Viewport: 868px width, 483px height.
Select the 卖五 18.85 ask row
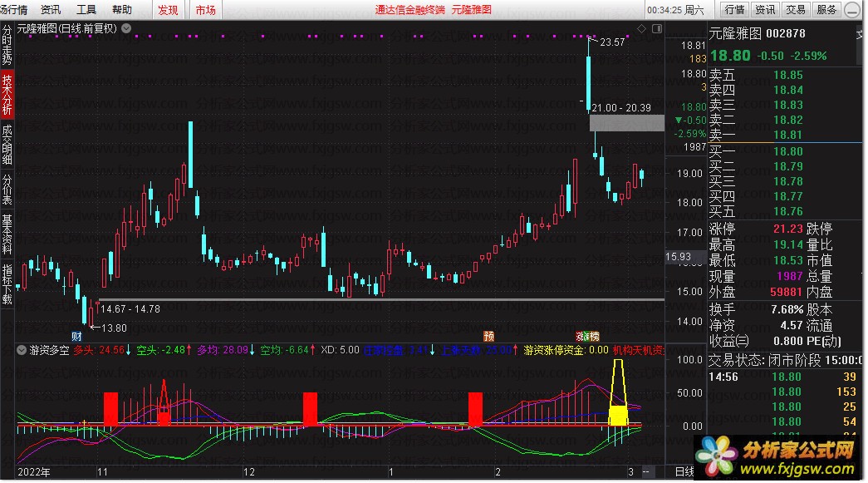tap(785, 75)
